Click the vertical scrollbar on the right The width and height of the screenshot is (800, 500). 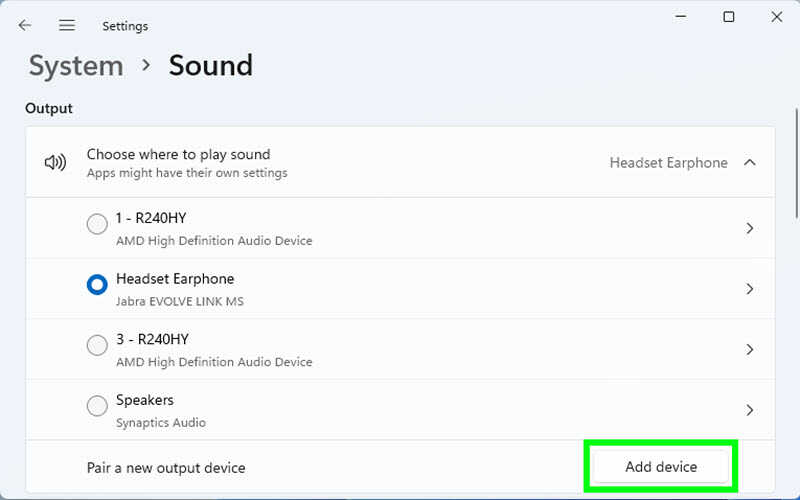796,163
